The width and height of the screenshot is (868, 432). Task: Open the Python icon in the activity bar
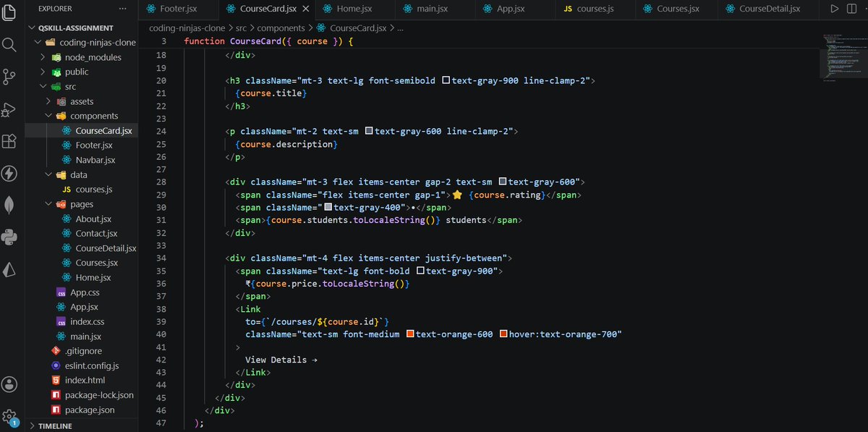click(9, 237)
